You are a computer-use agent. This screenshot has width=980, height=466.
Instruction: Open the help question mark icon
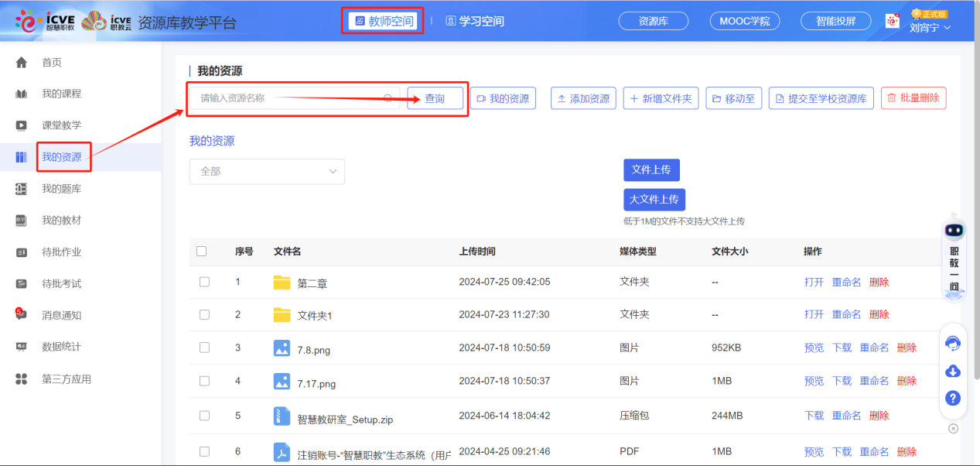(x=953, y=398)
